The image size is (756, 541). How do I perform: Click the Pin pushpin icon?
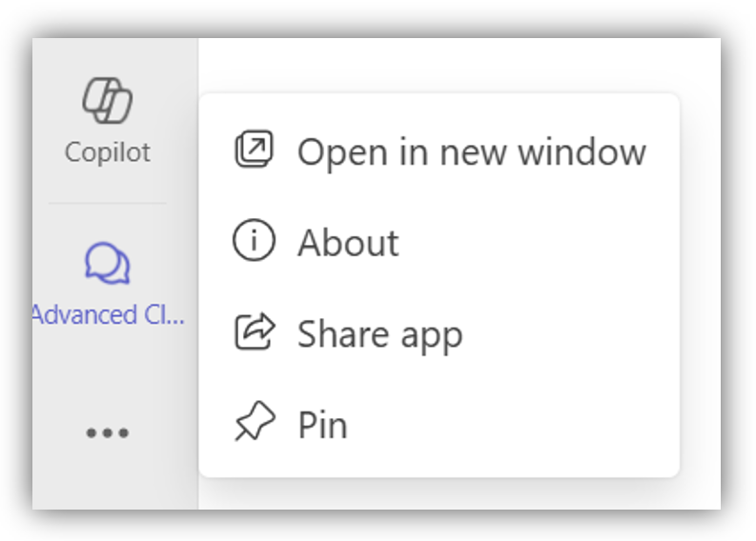coord(254,423)
